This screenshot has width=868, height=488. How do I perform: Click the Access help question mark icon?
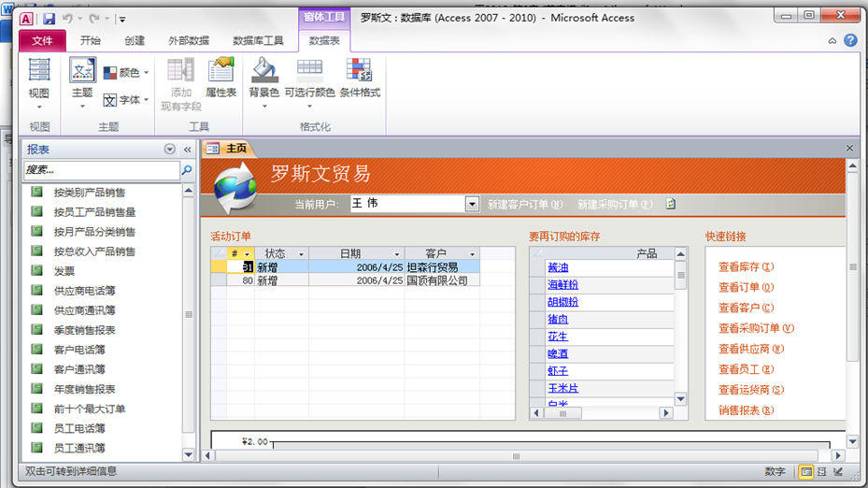(850, 40)
